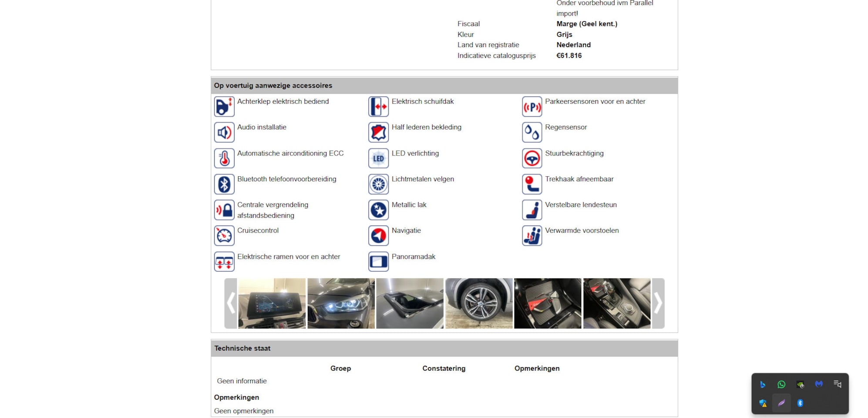This screenshot has width=868, height=418.
Task: Click the Trekhaak afneembaar icon
Action: [x=532, y=184]
